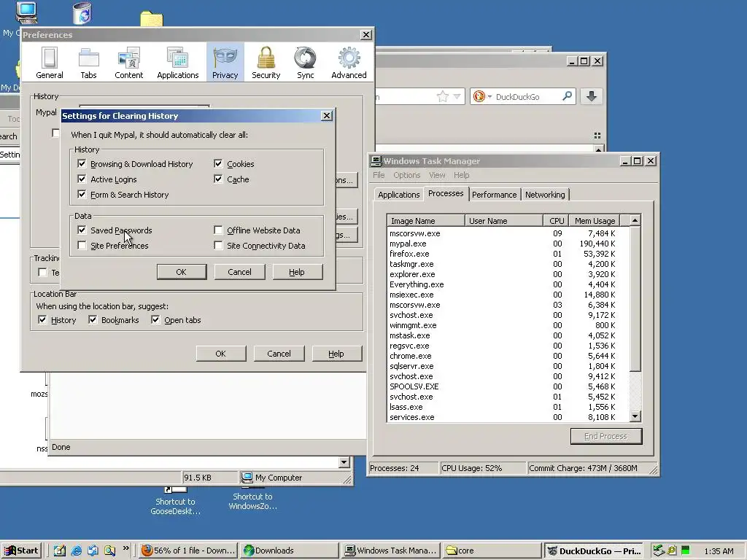747x560 pixels.
Task: Switch to the 56% download taskbar item
Action: point(188,551)
